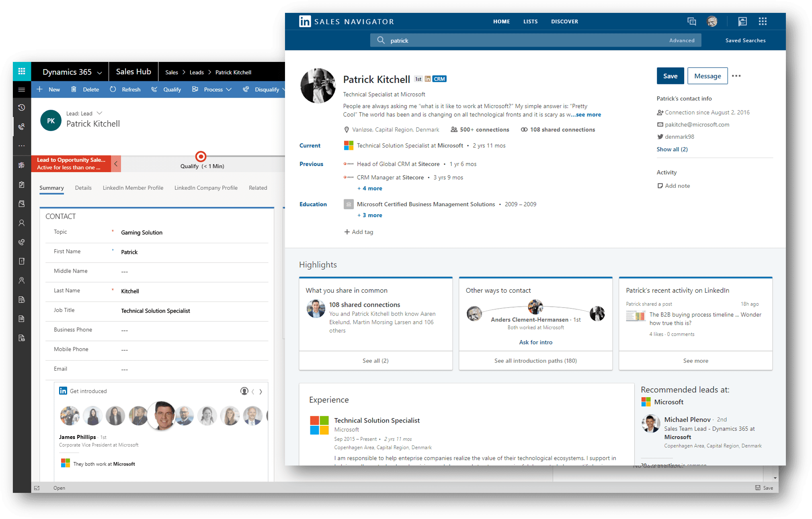
Task: Toggle the Dynamics hamburger navigation menu
Action: coord(22,90)
